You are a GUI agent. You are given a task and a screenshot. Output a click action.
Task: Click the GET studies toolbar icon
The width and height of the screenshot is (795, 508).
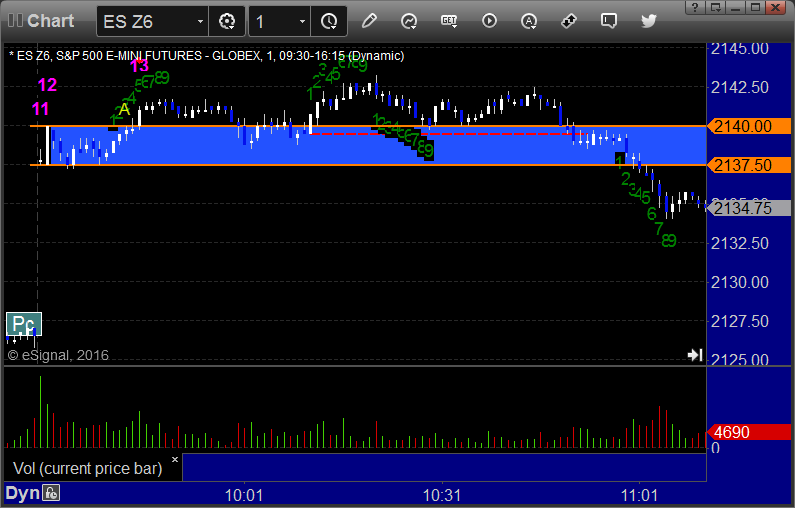click(449, 21)
